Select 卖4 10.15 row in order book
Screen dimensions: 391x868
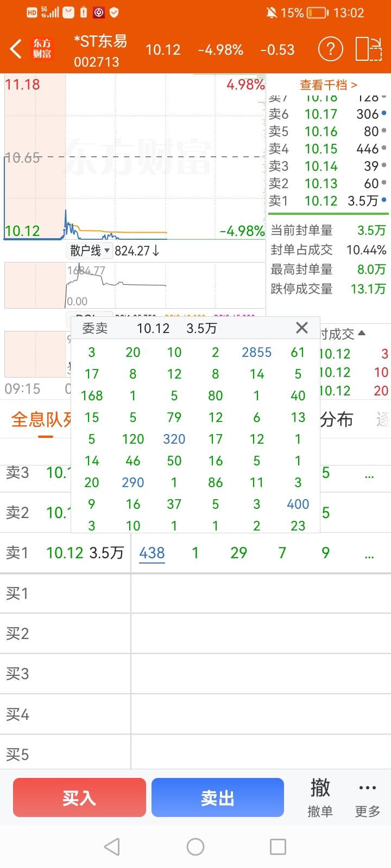pyautogui.click(x=327, y=149)
